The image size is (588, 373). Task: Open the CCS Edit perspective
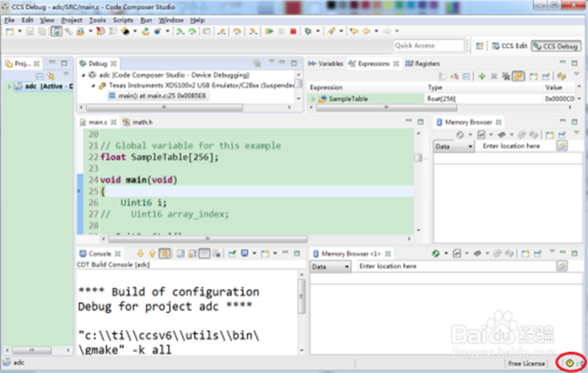510,46
